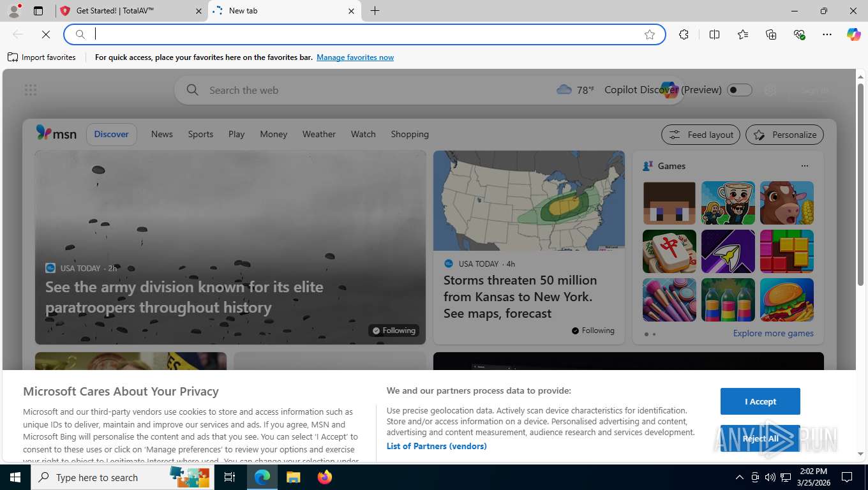Screen dimensions: 868x490
Task: Click the Type here to search box
Action: pyautogui.click(x=123, y=477)
